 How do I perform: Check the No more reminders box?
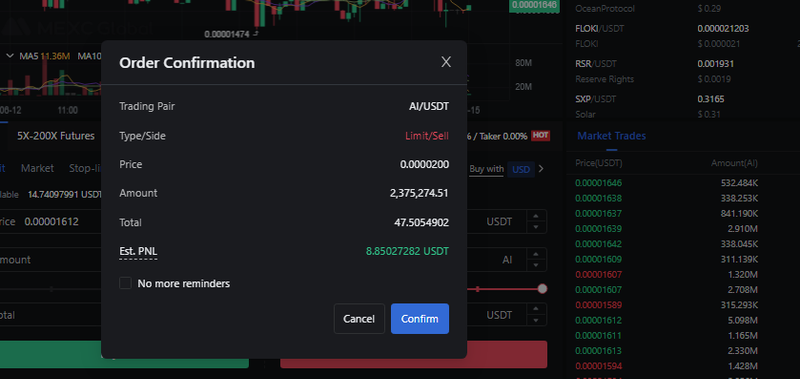pyautogui.click(x=125, y=283)
